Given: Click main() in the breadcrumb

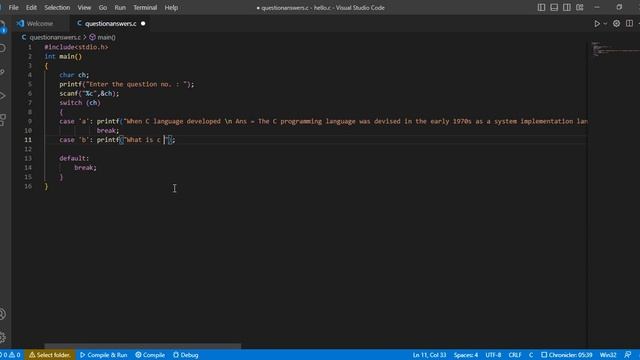Looking at the screenshot, I should 106,37.
